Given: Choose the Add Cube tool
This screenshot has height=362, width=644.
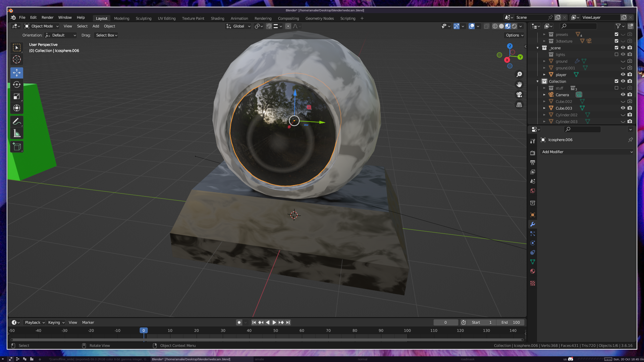Looking at the screenshot, I should [17, 147].
